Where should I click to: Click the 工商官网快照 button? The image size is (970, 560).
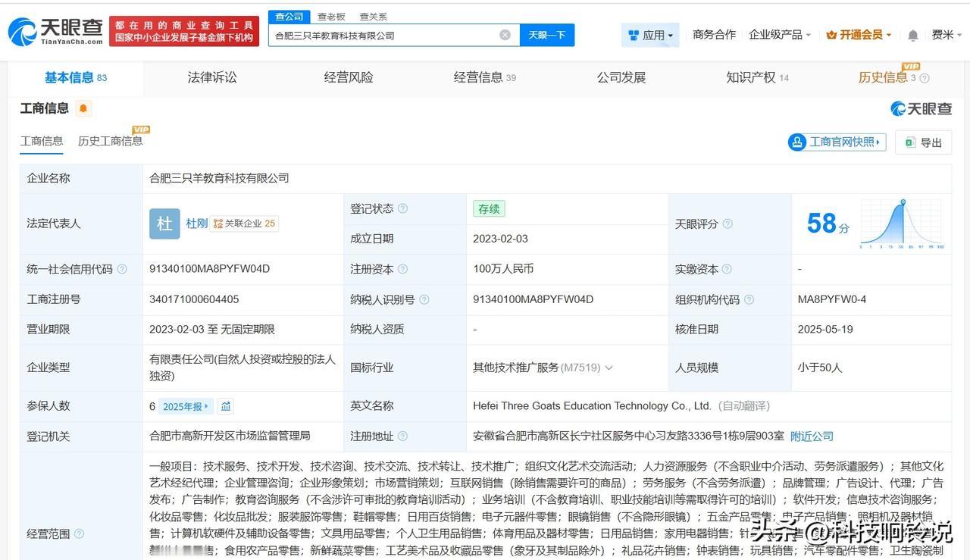(x=837, y=142)
